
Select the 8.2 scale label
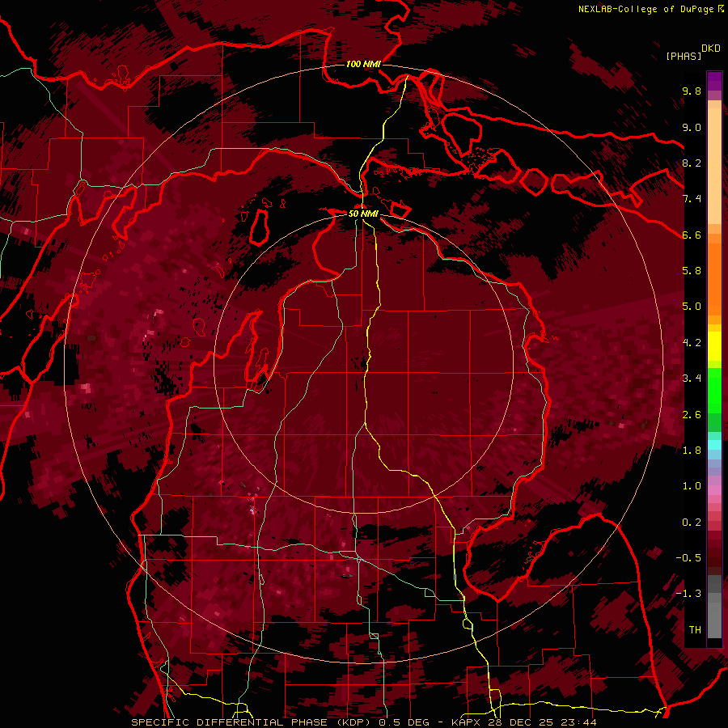point(692,163)
